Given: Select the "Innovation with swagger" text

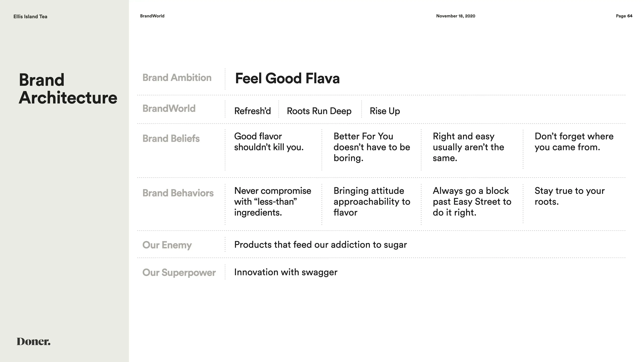Looking at the screenshot, I should (x=286, y=272).
